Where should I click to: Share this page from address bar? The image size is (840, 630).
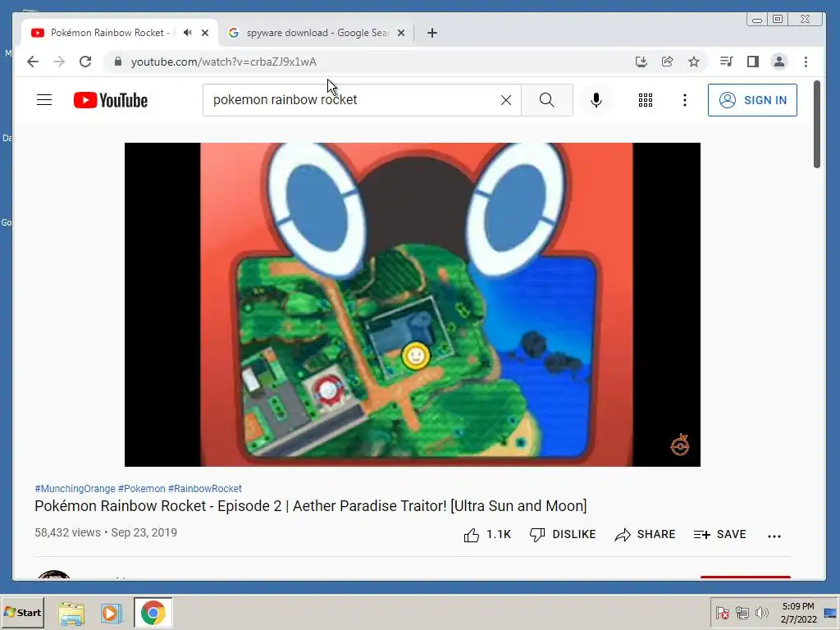coord(668,62)
